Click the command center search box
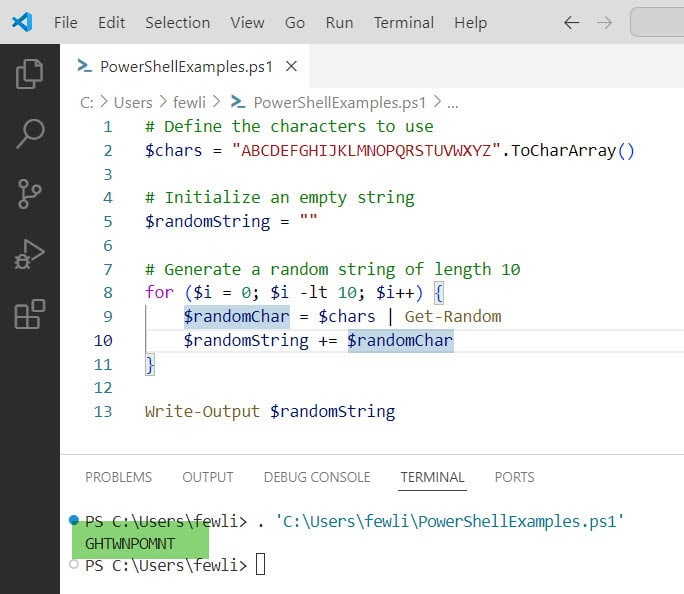 [x=657, y=22]
